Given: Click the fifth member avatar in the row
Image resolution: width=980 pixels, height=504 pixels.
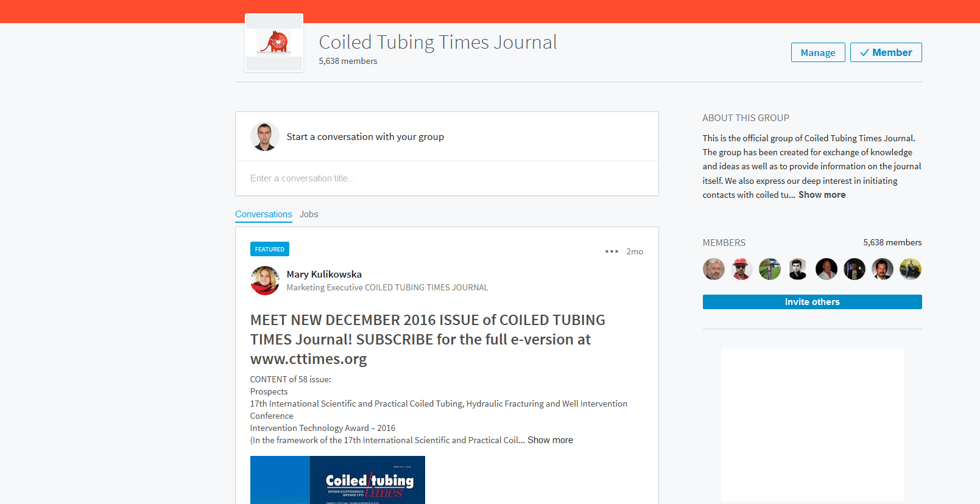Looking at the screenshot, I should click(827, 269).
